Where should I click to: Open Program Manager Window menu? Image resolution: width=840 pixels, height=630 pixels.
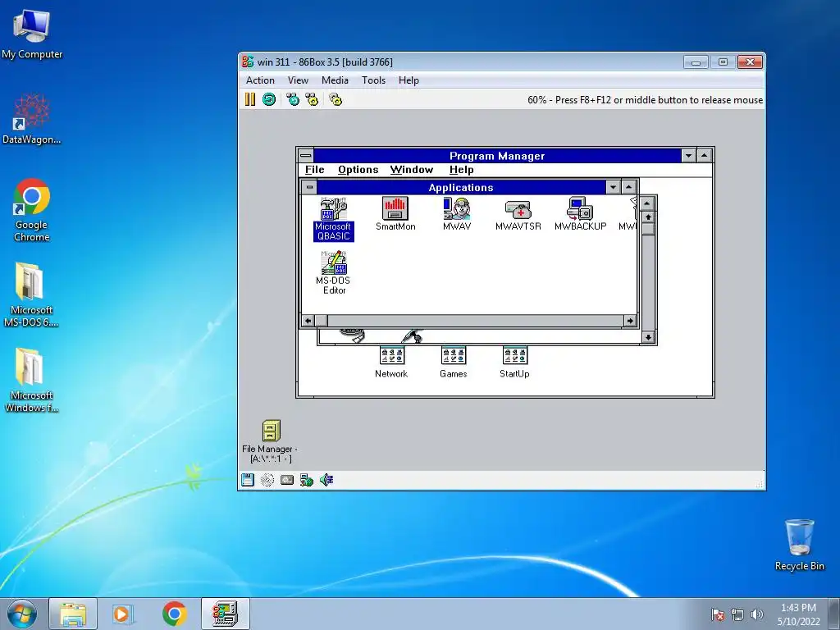pos(412,170)
